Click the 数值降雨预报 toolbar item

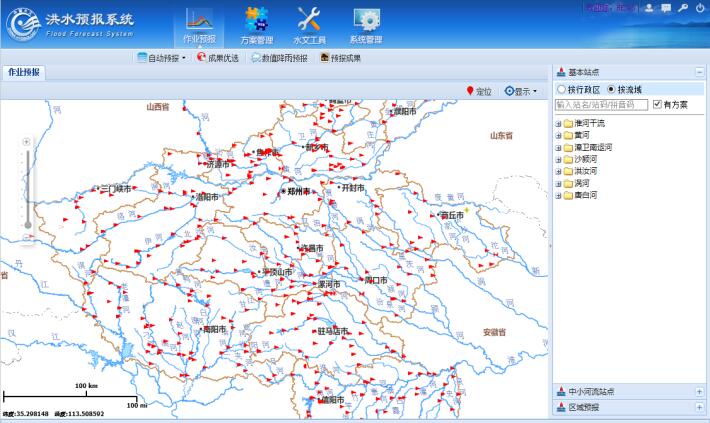[x=280, y=58]
